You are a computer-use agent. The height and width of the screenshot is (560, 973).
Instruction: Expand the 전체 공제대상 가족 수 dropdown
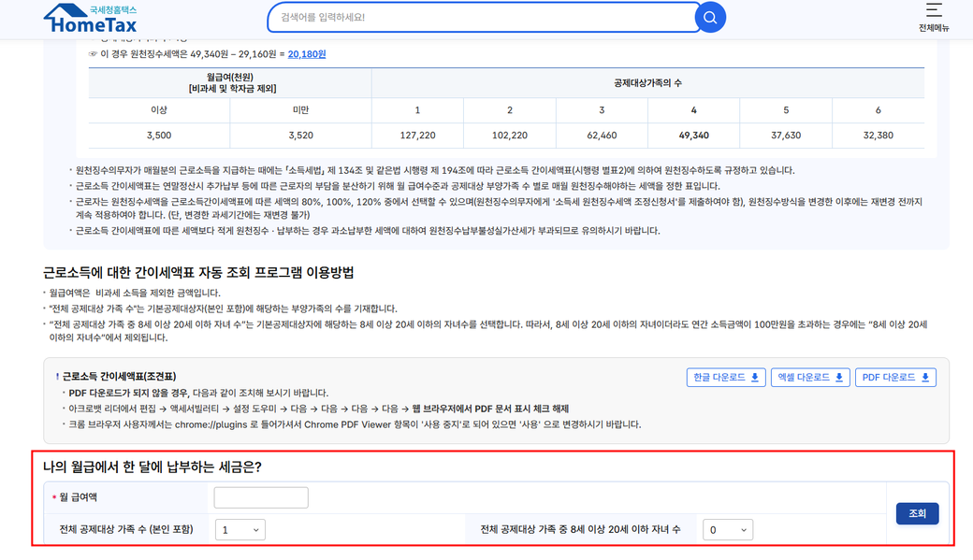[x=240, y=530]
